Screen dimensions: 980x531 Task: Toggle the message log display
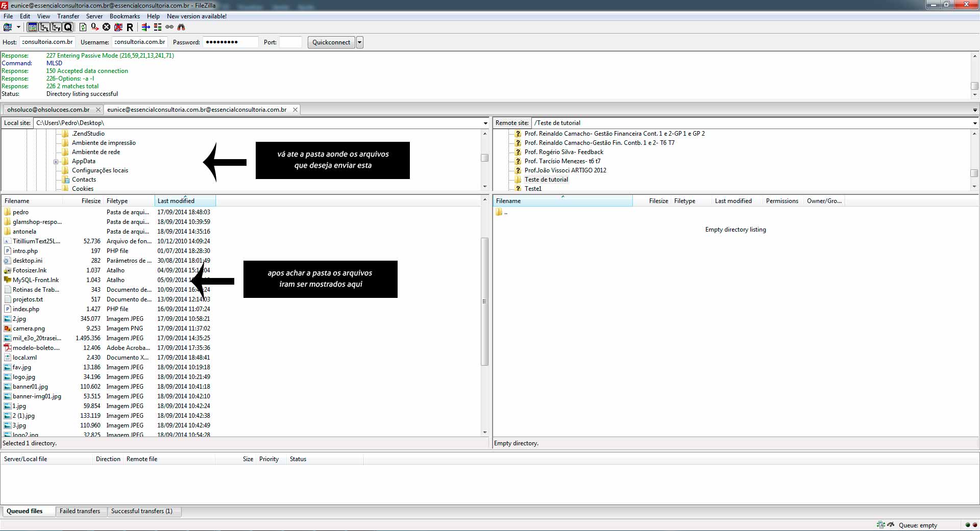click(32, 27)
